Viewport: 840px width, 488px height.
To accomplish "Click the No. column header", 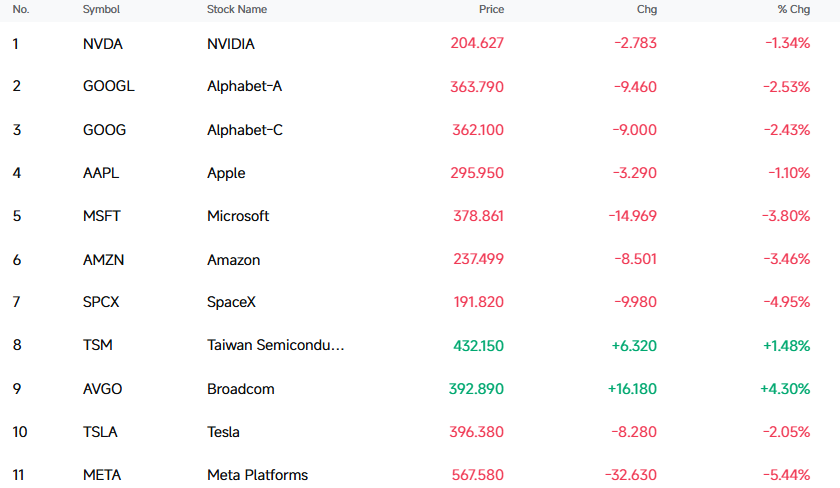I will point(21,9).
